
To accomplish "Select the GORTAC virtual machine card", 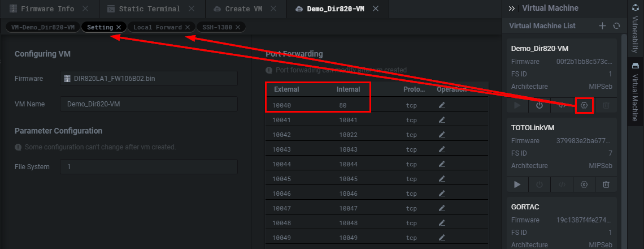I will tap(562, 222).
